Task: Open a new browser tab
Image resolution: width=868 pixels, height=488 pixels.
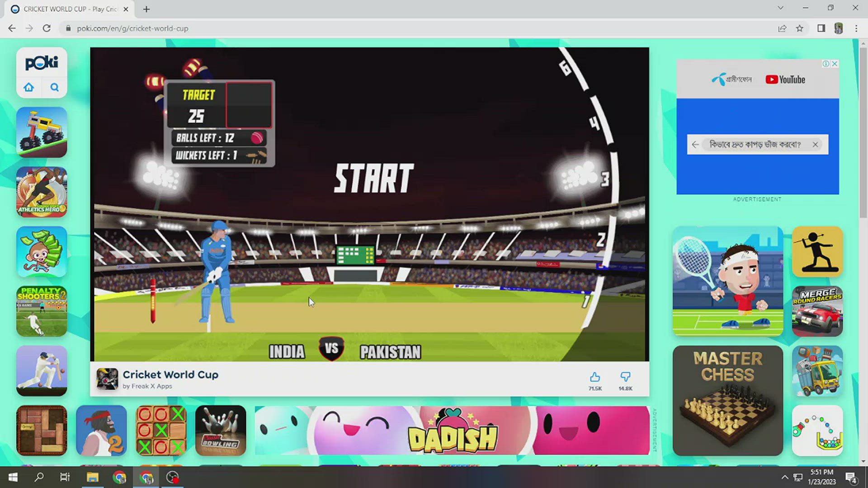Action: pos(146,9)
